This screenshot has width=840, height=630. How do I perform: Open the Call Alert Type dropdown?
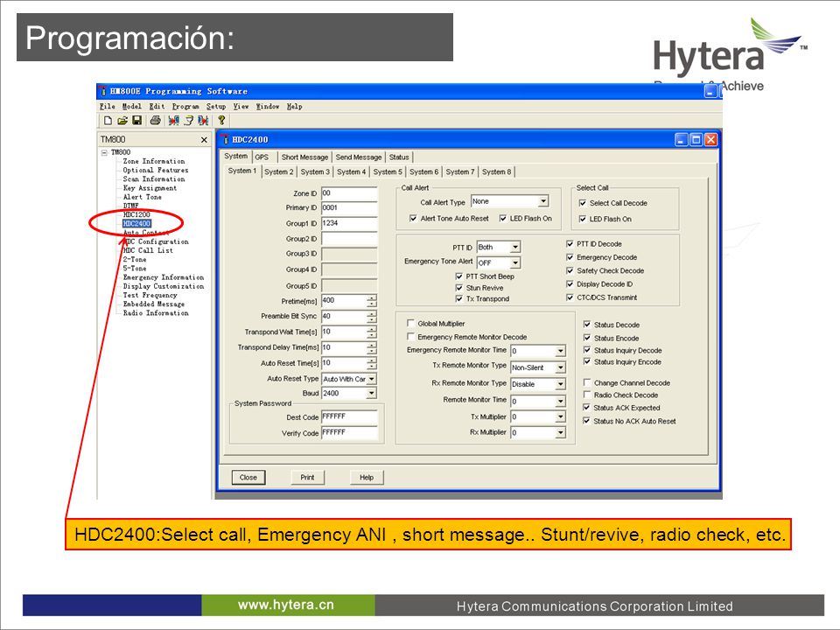pos(543,201)
